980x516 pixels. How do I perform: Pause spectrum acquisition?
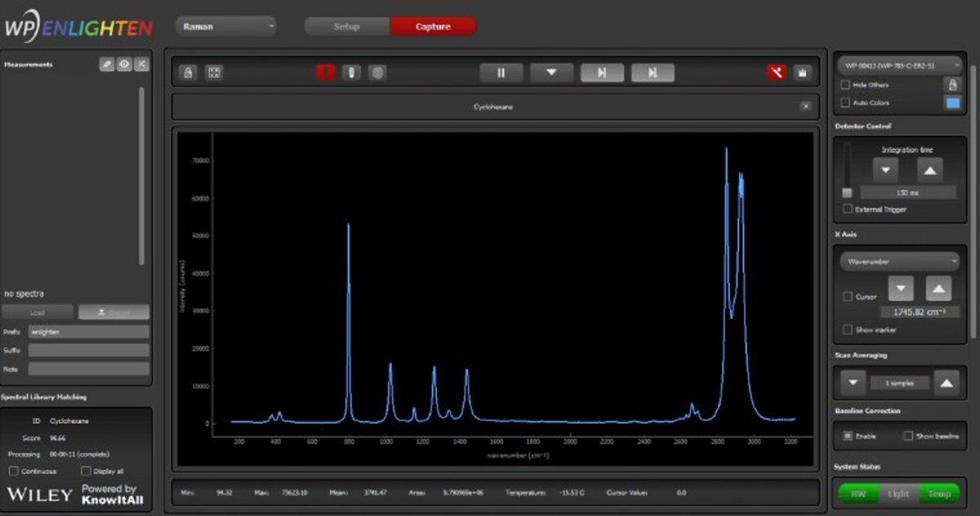[x=501, y=73]
